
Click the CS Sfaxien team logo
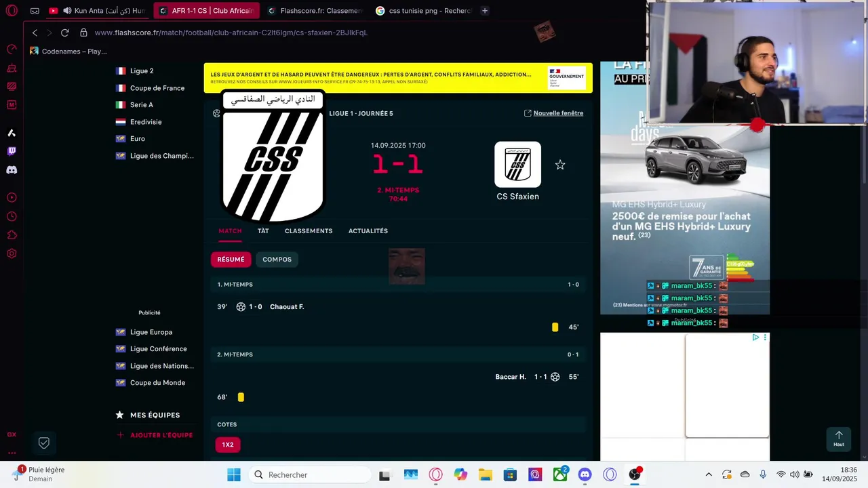pyautogui.click(x=517, y=164)
